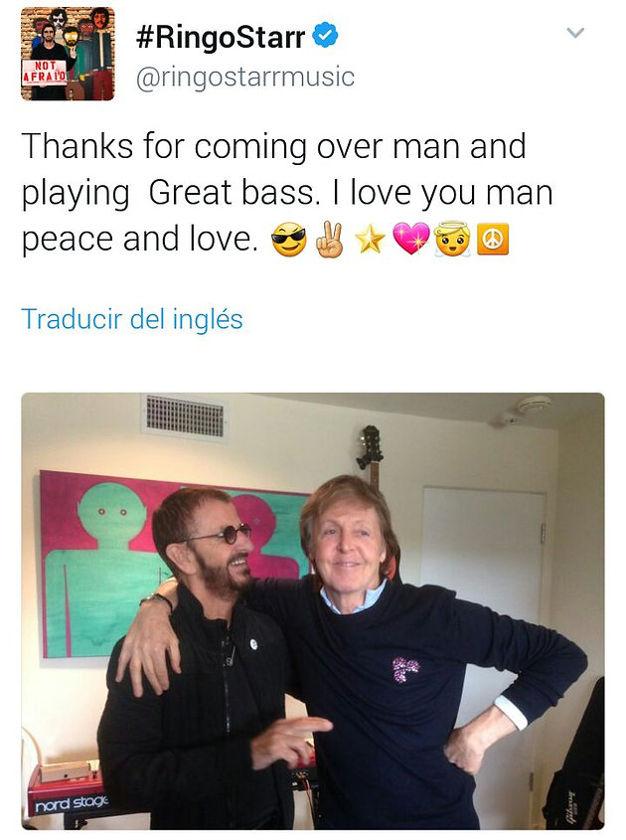Open the tweet options chevron menu
This screenshot has width=626, height=840.
575,33
